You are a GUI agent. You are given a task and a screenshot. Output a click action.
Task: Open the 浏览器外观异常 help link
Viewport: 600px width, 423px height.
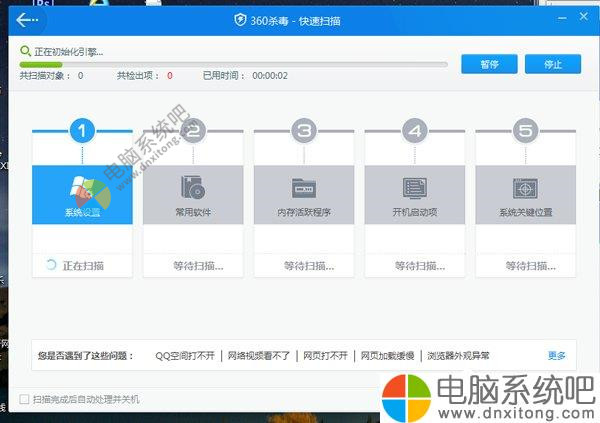pyautogui.click(x=458, y=356)
